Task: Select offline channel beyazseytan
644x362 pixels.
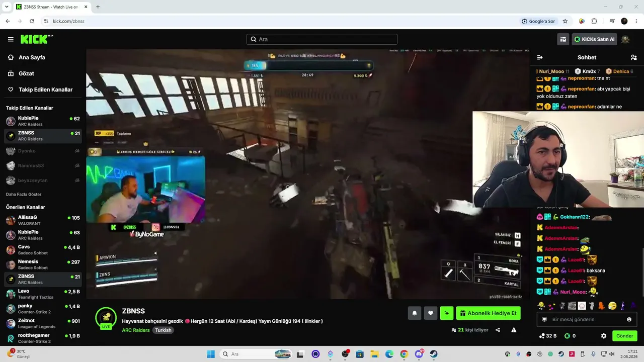Action: click(43, 180)
